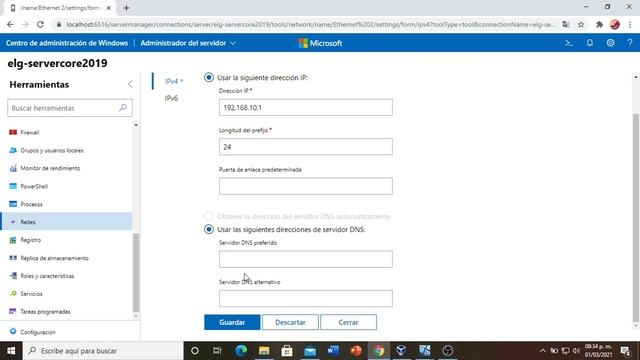Click the Microsoft logo in header
640x360 pixels.
[320, 43]
